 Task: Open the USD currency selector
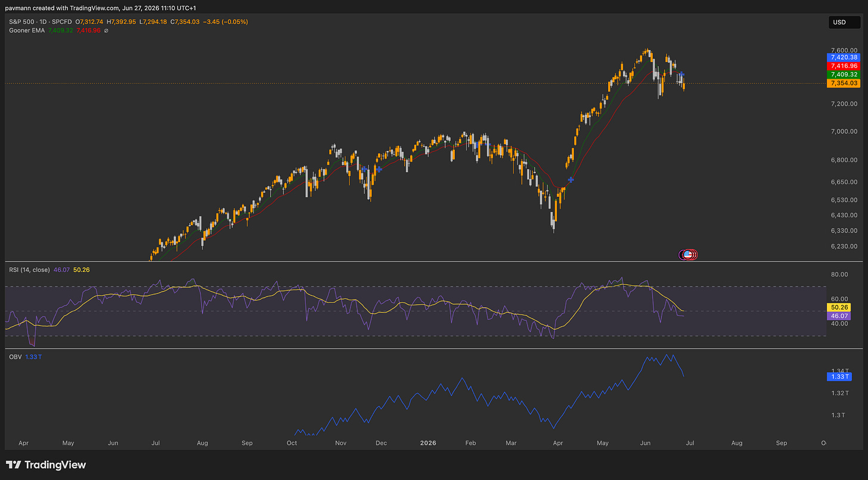[844, 23]
